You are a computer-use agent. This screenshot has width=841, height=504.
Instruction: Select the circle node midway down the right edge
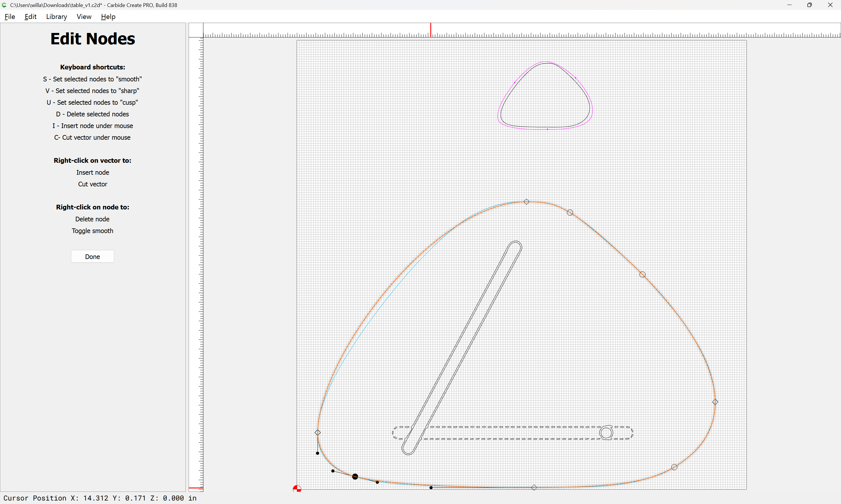coord(642,274)
